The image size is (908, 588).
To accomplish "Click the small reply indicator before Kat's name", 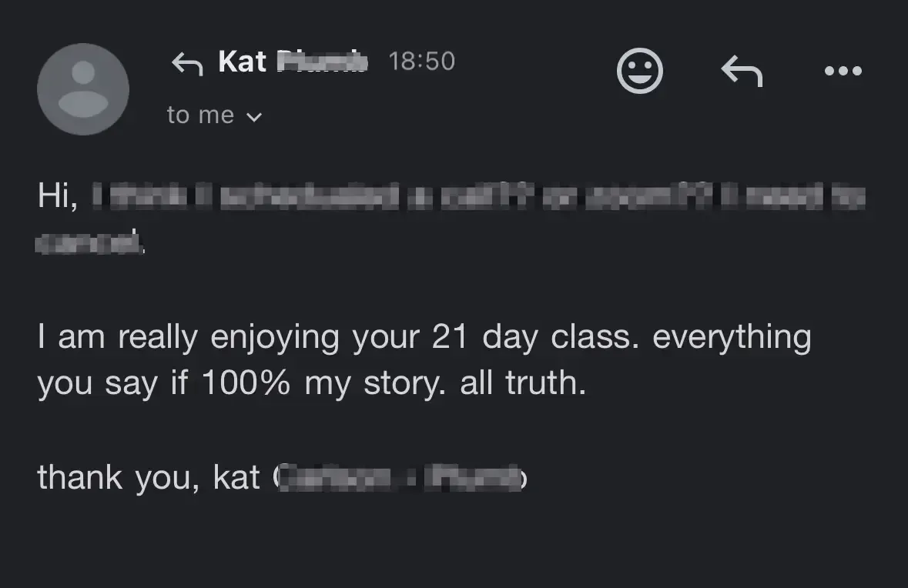I will 186,63.
